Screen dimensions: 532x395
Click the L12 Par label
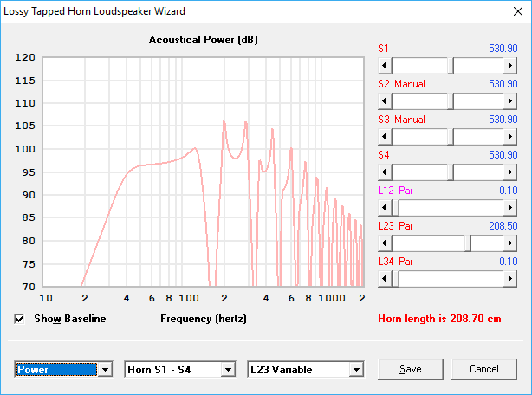[x=396, y=191]
